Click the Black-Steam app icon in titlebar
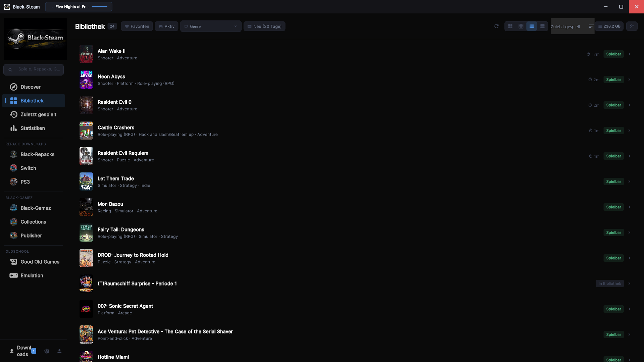644x362 pixels. coord(7,7)
